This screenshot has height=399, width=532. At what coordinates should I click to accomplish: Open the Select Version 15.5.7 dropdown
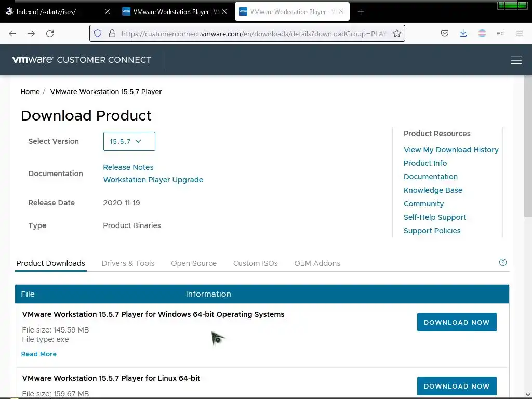(x=129, y=141)
